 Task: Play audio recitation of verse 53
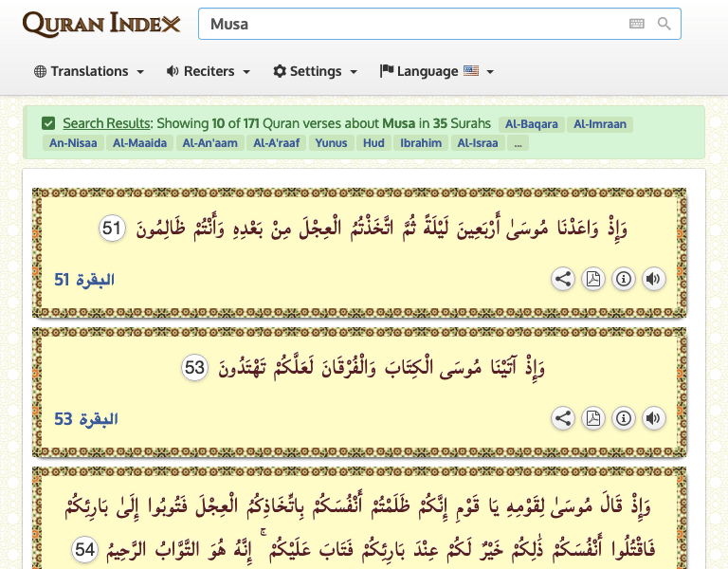pyautogui.click(x=653, y=418)
